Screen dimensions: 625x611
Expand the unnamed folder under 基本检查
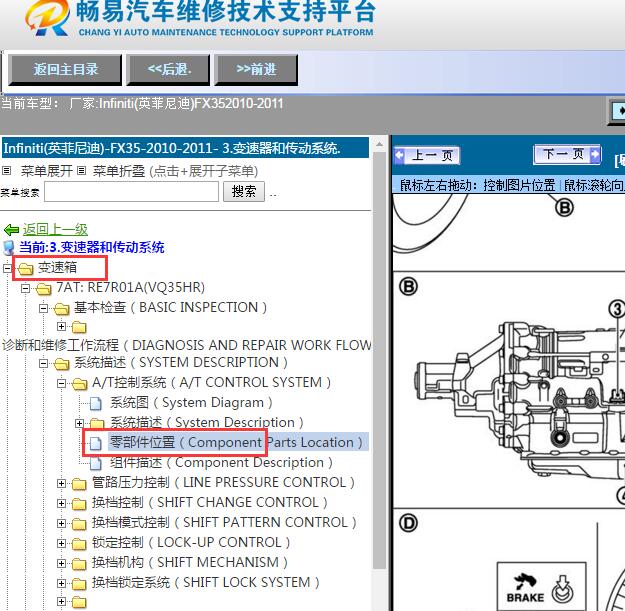click(61, 327)
